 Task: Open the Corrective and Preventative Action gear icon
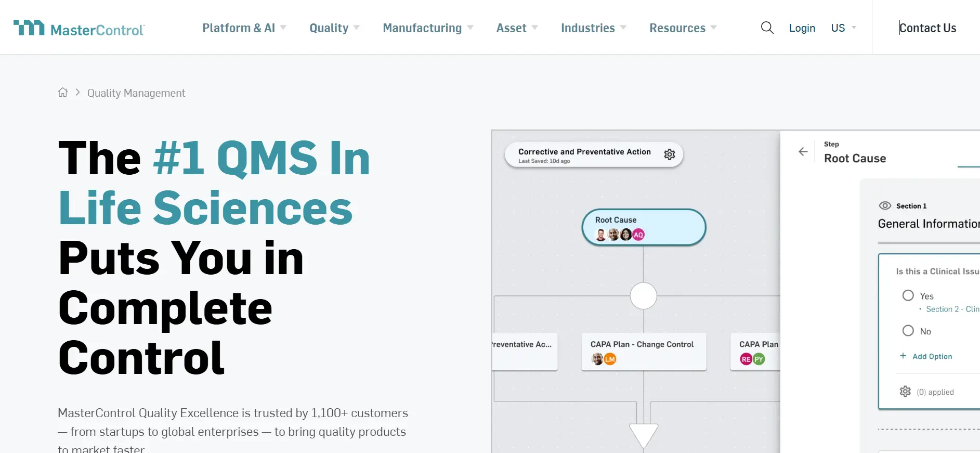click(670, 154)
